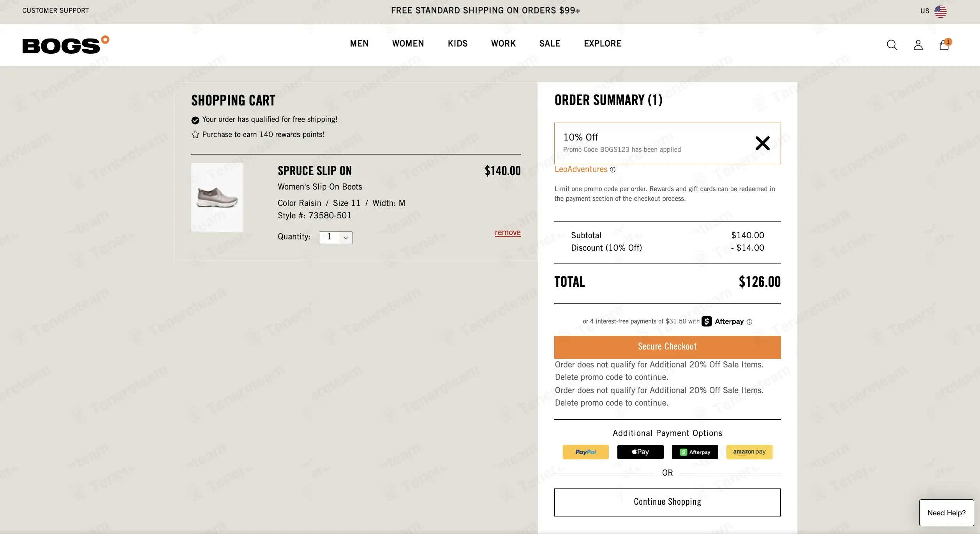This screenshot has height=534, width=980.
Task: Click the 'Additional Payment Options' label
Action: (667, 433)
